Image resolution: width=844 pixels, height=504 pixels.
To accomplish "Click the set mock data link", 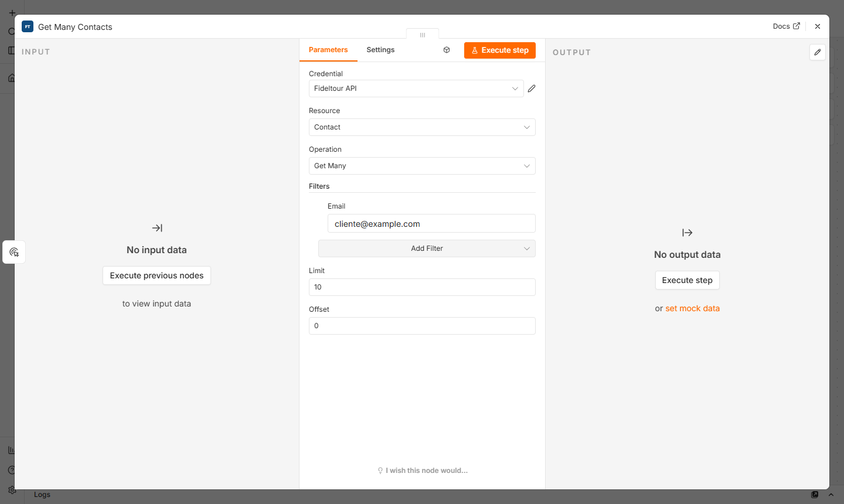I will point(692,308).
